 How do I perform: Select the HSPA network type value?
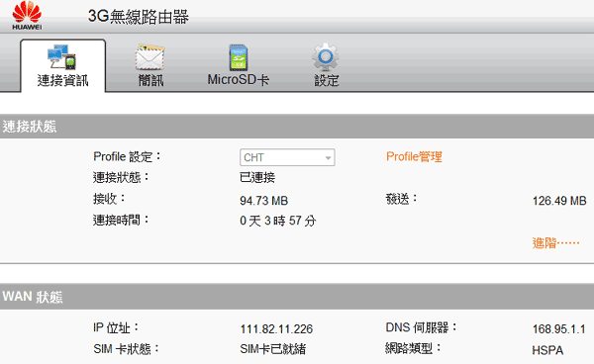pos(547,350)
